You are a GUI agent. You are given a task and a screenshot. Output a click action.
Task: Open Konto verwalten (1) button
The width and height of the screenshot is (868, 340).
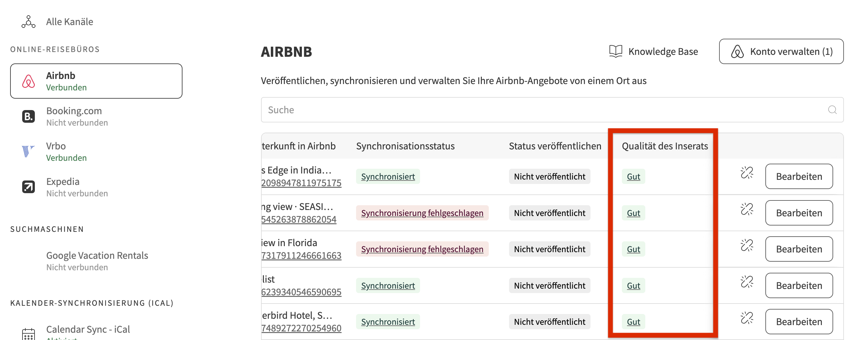[x=781, y=51]
